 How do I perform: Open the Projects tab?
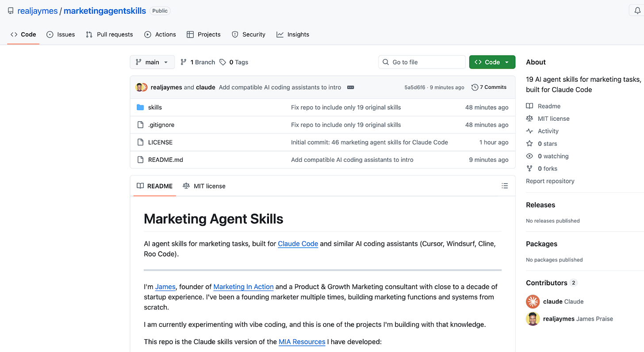pyautogui.click(x=203, y=34)
